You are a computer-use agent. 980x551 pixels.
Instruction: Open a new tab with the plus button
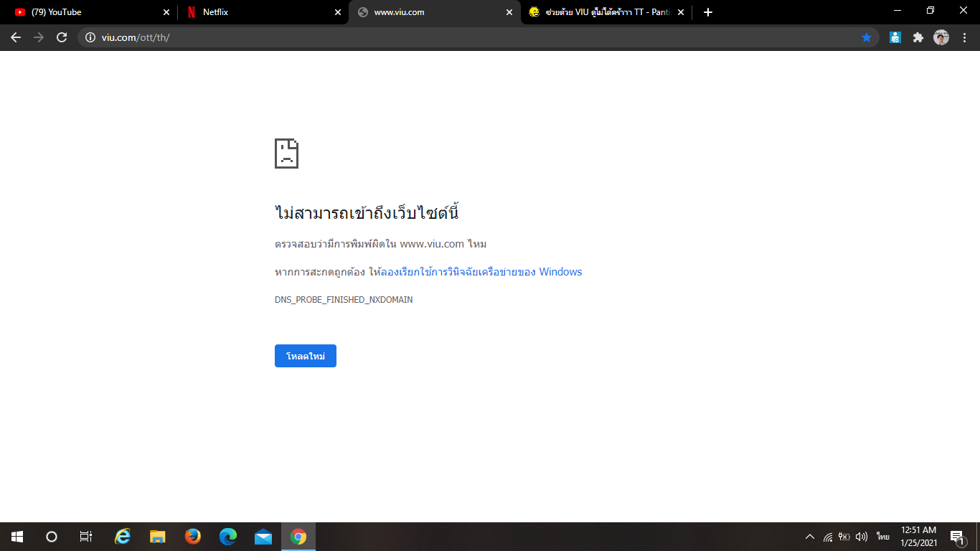(708, 12)
